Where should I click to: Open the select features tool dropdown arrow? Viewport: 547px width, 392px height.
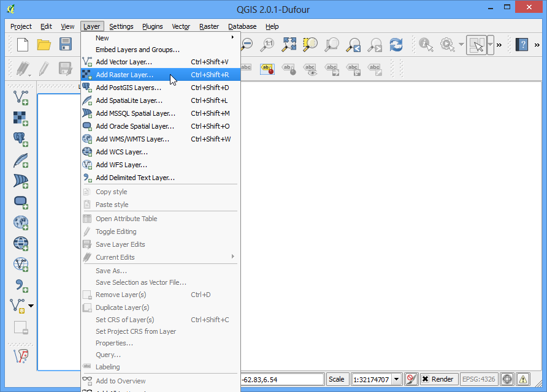(491, 45)
